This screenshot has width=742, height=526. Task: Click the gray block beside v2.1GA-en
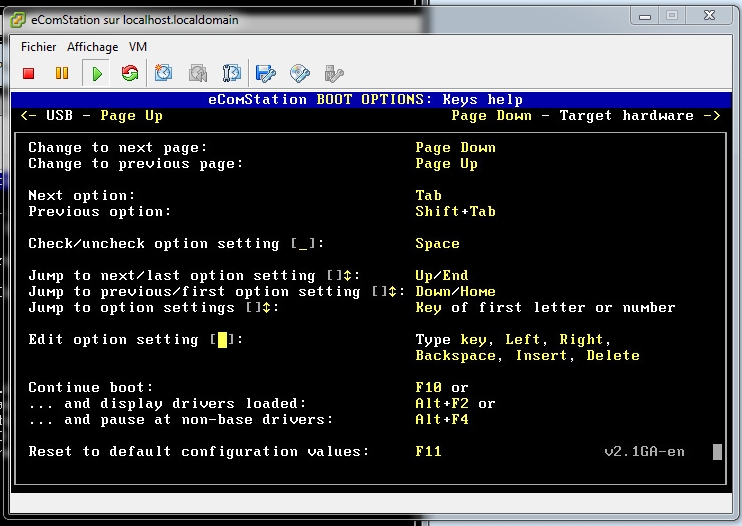click(717, 452)
